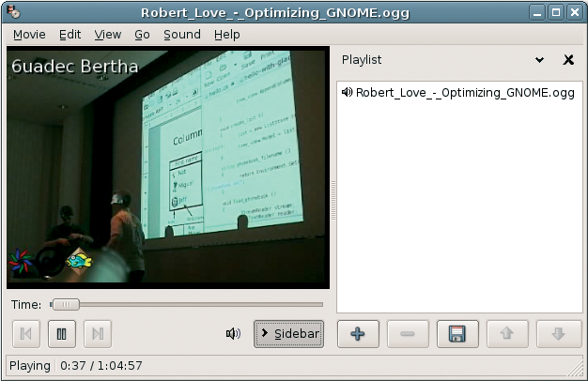
Task: Open the Movie menu
Action: click(29, 35)
